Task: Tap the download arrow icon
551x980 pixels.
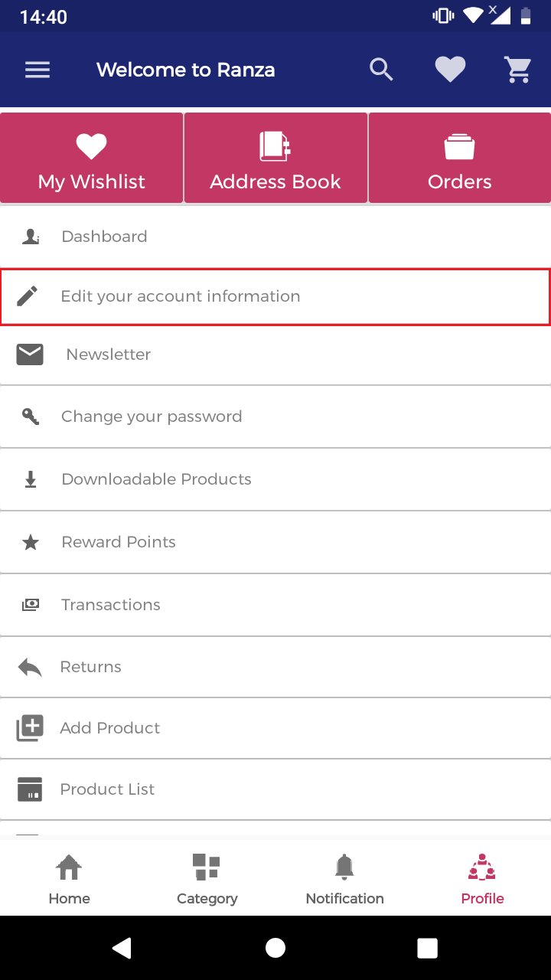Action: [x=31, y=479]
